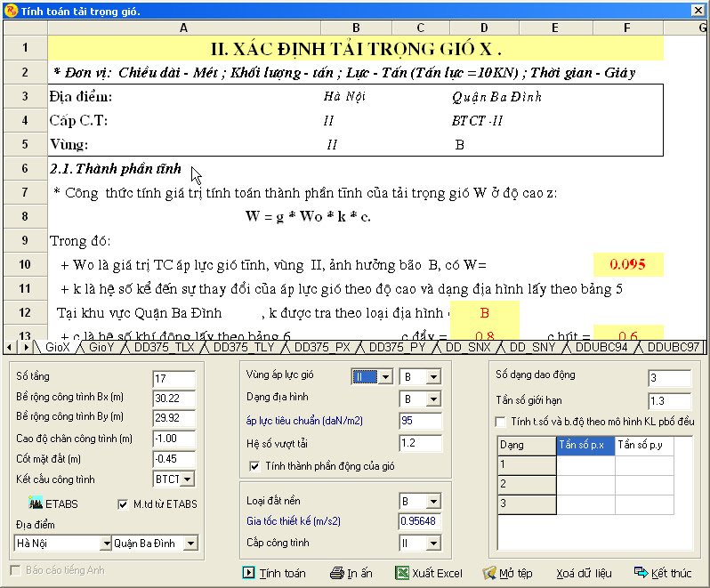Click the title cell XÁC ĐỊNH TẢI TRỌNG GIÓ X
Viewport: 710px width, 588px height.
point(356,48)
